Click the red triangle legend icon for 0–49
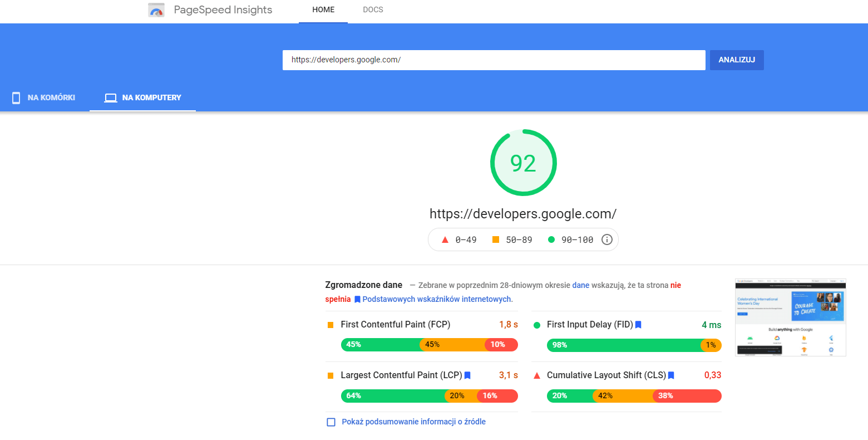Viewport: 868px width, 440px height. (445, 239)
